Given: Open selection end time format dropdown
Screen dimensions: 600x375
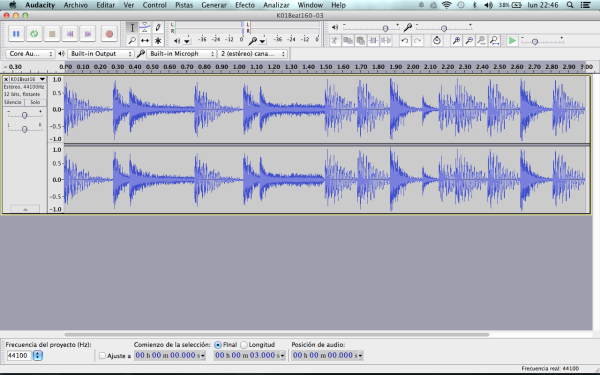Looking at the screenshot, I should [282, 356].
